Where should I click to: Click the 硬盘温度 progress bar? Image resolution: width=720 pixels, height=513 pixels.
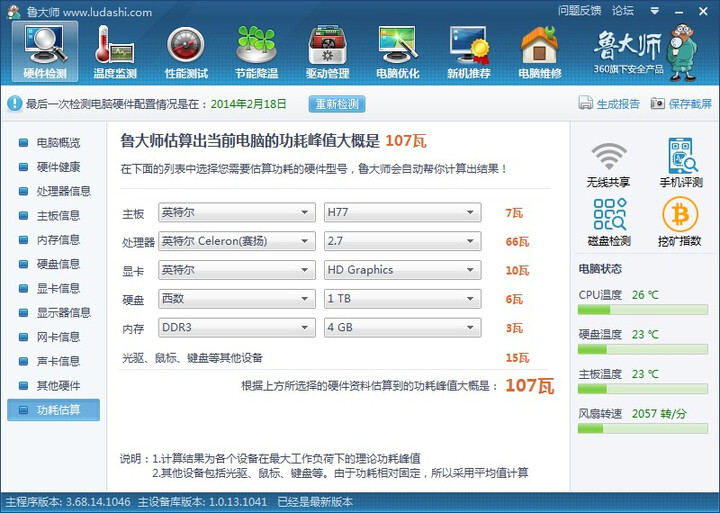642,350
